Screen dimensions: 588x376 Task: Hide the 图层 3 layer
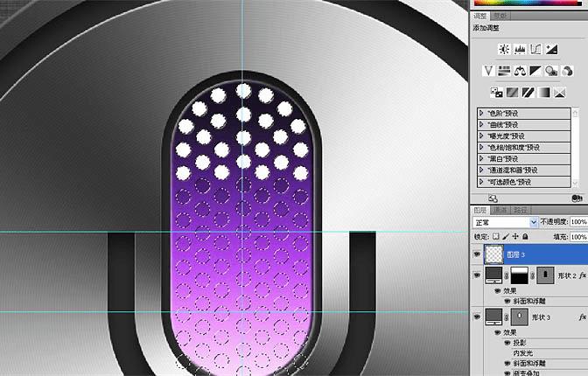point(477,254)
